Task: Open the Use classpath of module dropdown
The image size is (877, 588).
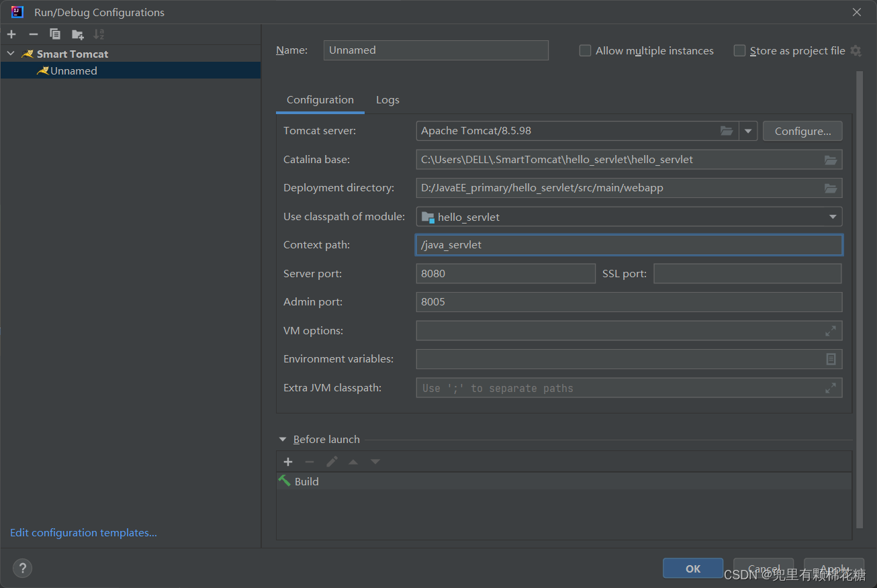Action: point(833,217)
